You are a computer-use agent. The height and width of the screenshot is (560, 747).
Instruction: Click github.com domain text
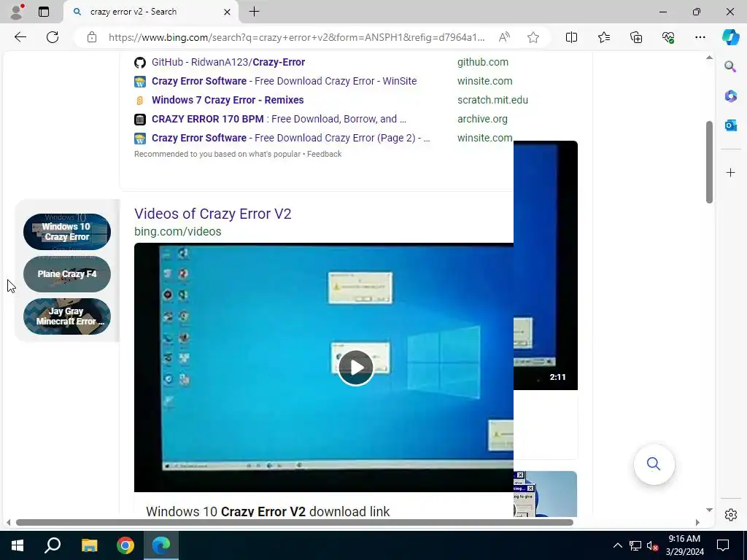(x=483, y=62)
